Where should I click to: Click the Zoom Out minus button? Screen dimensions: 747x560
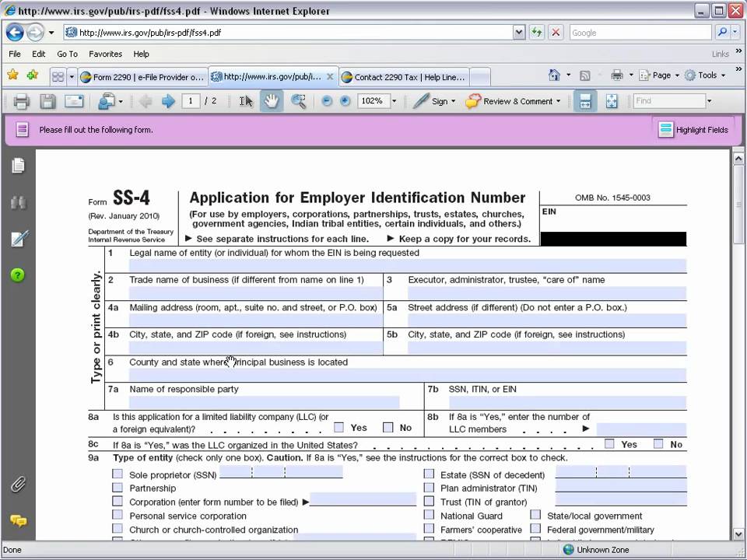coord(327,101)
